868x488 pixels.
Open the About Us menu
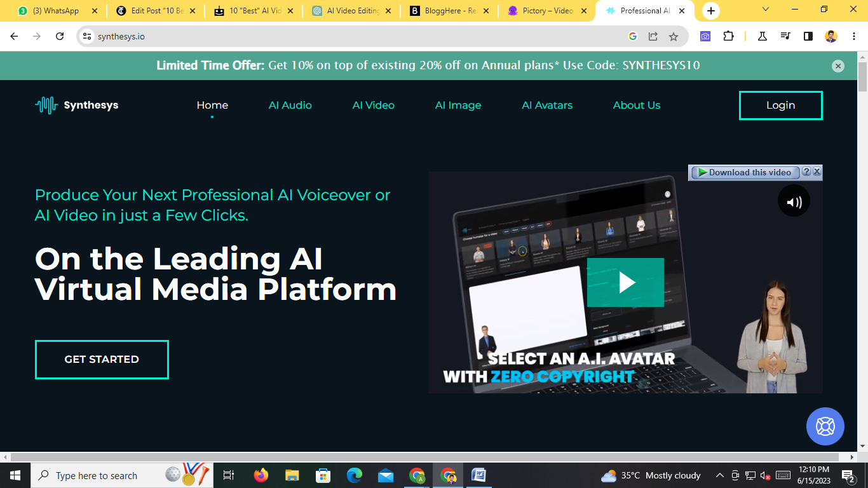(x=637, y=105)
